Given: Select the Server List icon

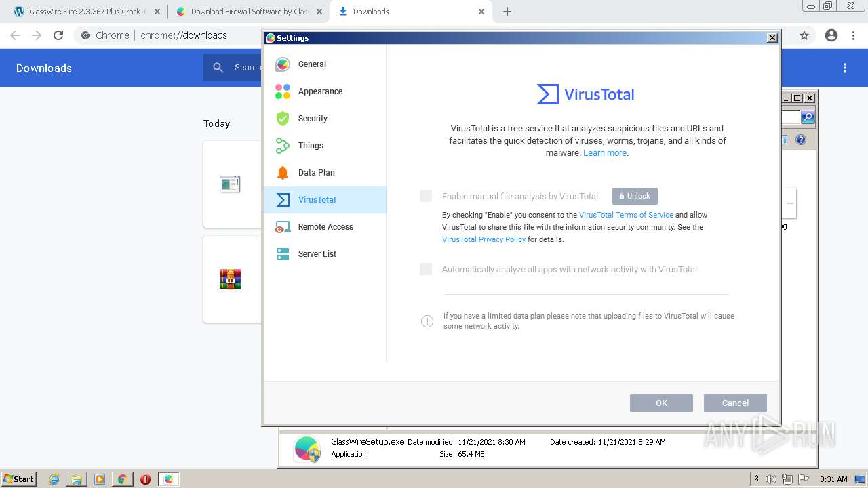Looking at the screenshot, I should click(x=283, y=254).
